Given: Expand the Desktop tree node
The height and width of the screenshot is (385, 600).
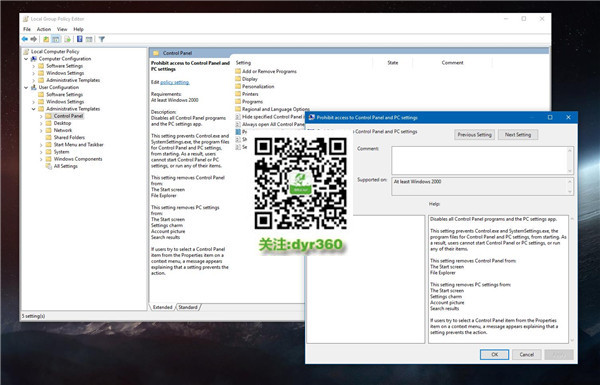Looking at the screenshot, I should [41, 123].
